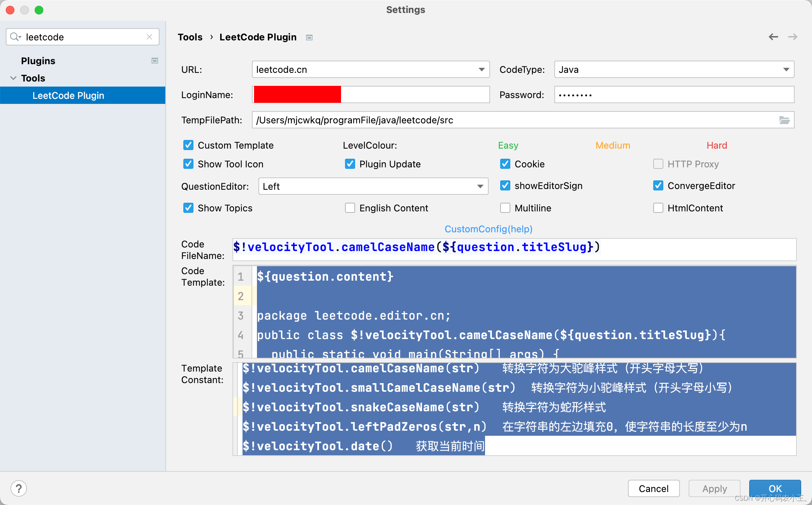Click the leftPadZeros constant line
The width and height of the screenshot is (812, 505).
(x=494, y=427)
